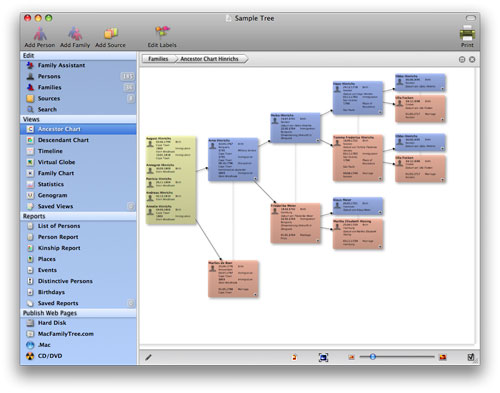Select the Tomma Frederica Hinrichs node

tap(358, 158)
